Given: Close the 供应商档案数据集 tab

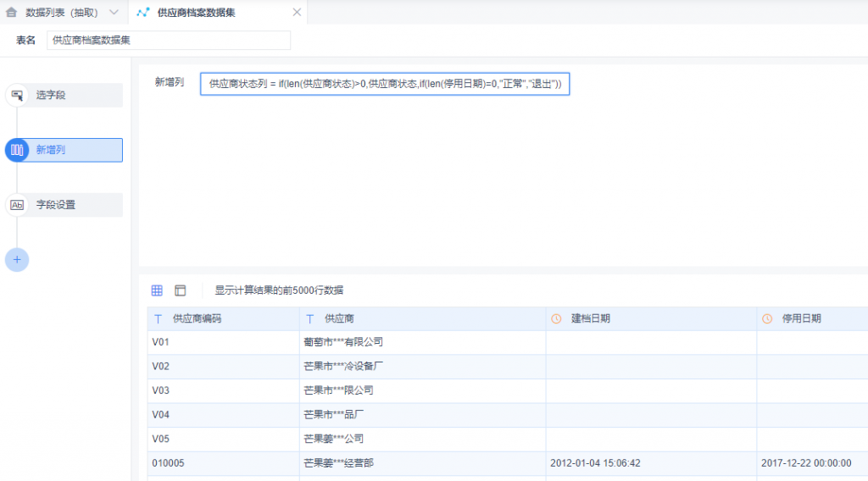Looking at the screenshot, I should point(297,12).
